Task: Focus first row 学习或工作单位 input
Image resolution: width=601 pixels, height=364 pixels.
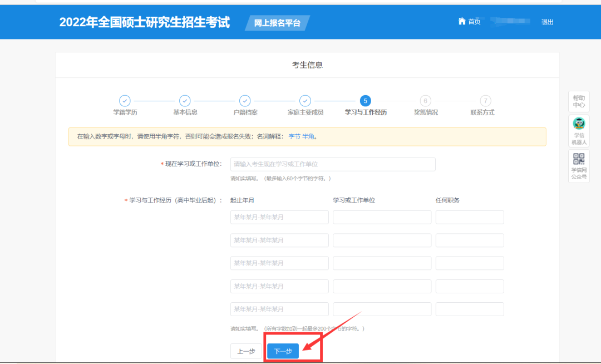Action: (x=382, y=217)
